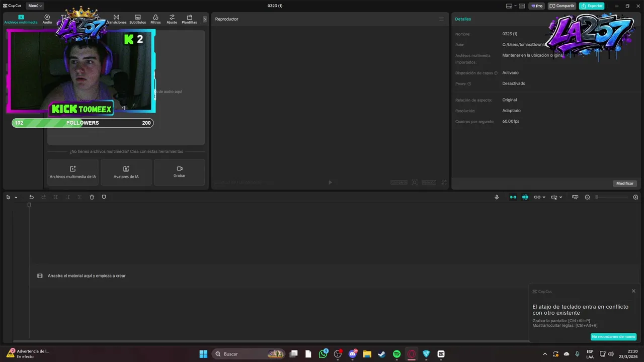Expand preview axis options dropdown arrow
The image size is (644, 362).
pyautogui.click(x=561, y=197)
